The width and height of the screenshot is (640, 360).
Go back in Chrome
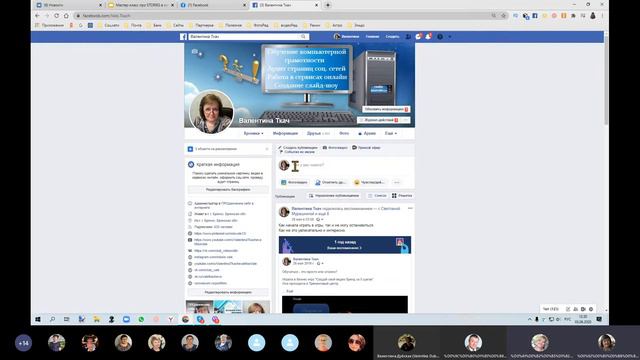pos(38,16)
